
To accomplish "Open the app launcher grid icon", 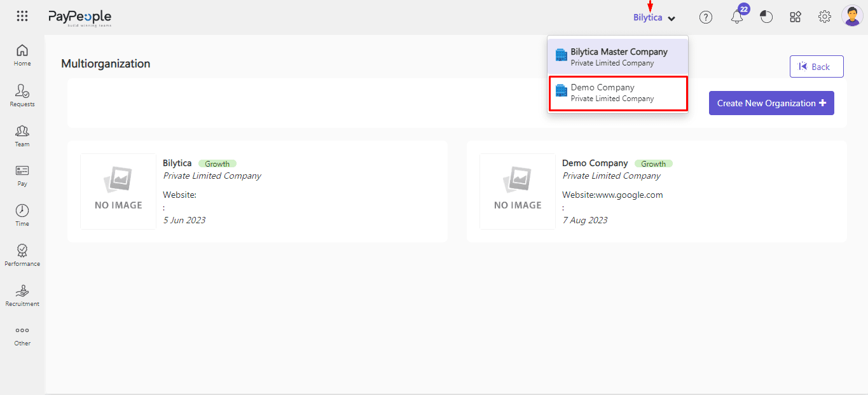I will click(x=22, y=17).
